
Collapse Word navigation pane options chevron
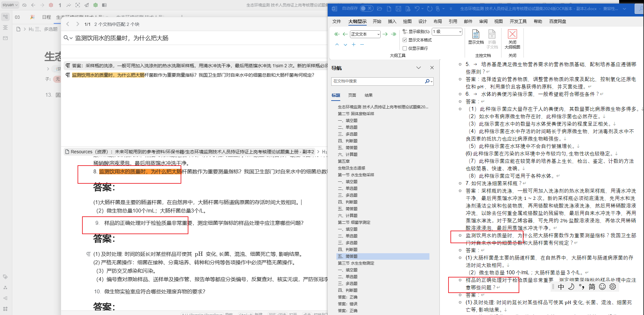418,68
